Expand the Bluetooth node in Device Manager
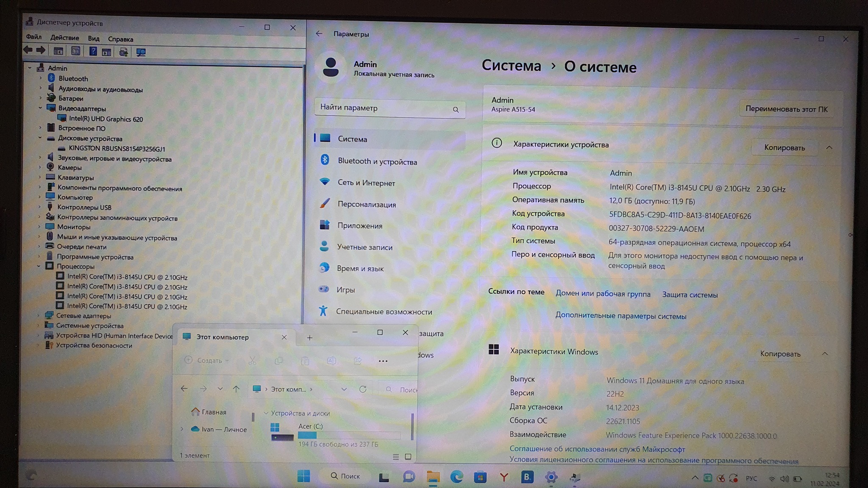The height and width of the screenshot is (488, 868). (x=41, y=78)
